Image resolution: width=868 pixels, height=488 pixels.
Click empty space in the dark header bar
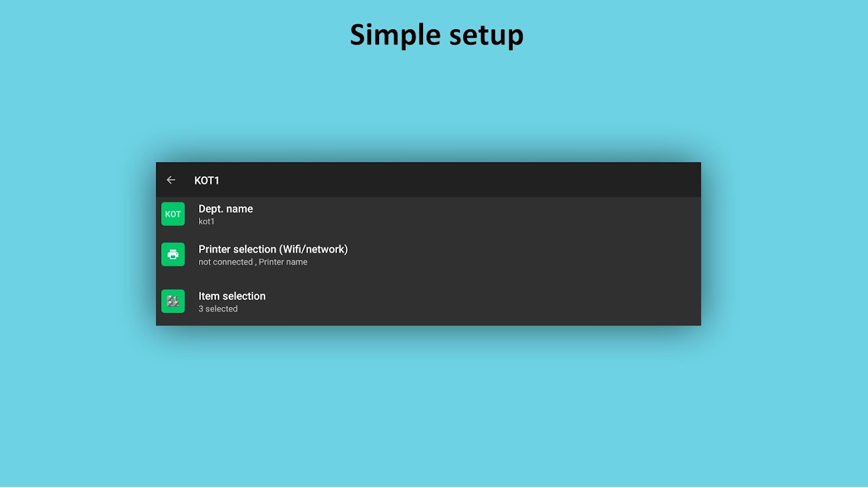pos(458,180)
